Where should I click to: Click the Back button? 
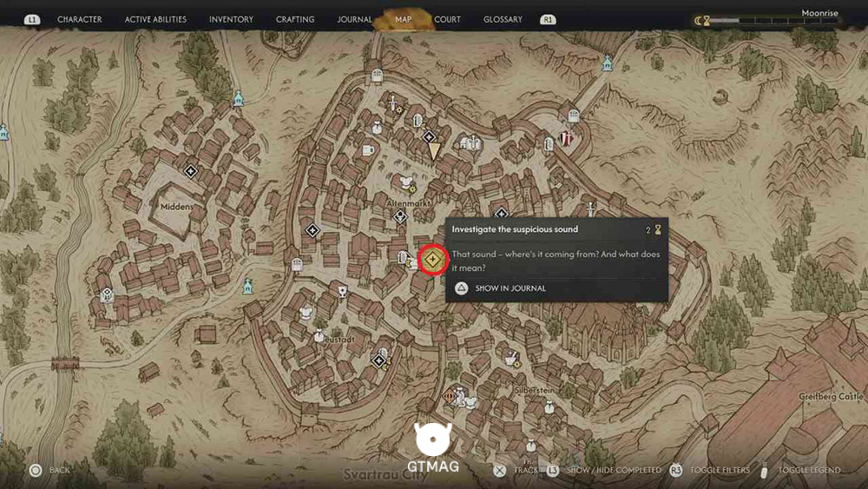click(49, 470)
